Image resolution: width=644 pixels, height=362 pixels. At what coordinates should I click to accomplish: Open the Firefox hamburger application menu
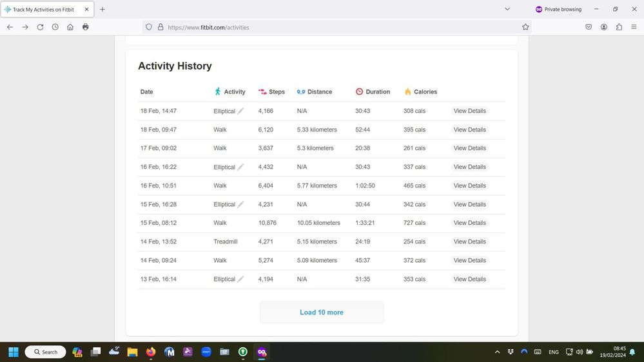[x=634, y=27]
